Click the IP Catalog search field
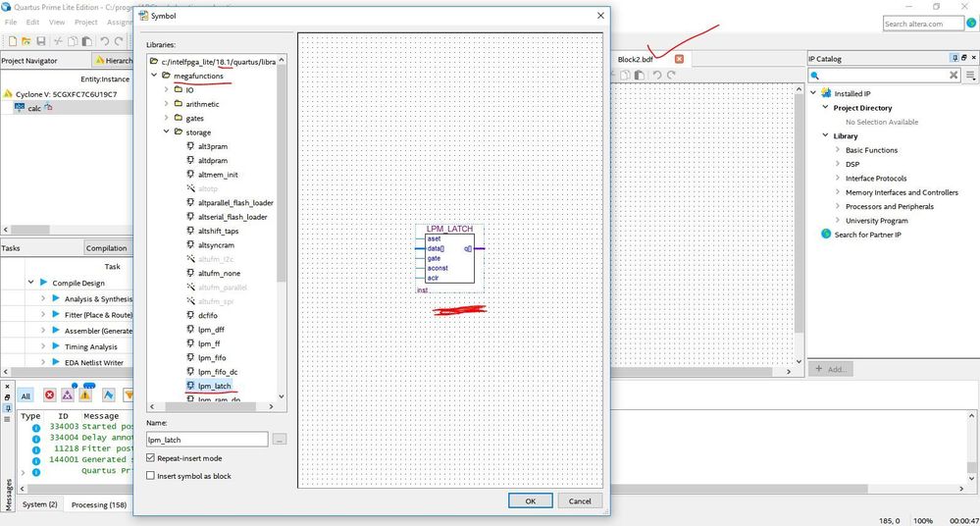 (x=884, y=75)
